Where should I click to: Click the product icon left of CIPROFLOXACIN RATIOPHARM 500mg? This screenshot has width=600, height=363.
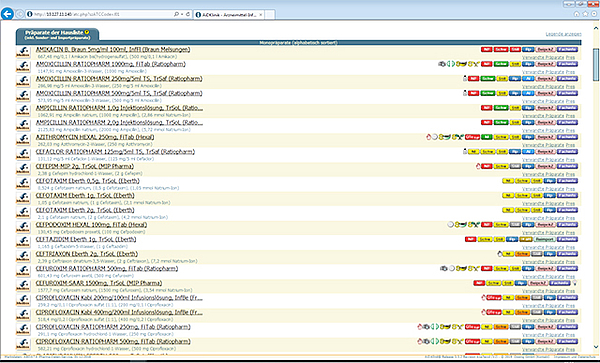tap(23, 343)
